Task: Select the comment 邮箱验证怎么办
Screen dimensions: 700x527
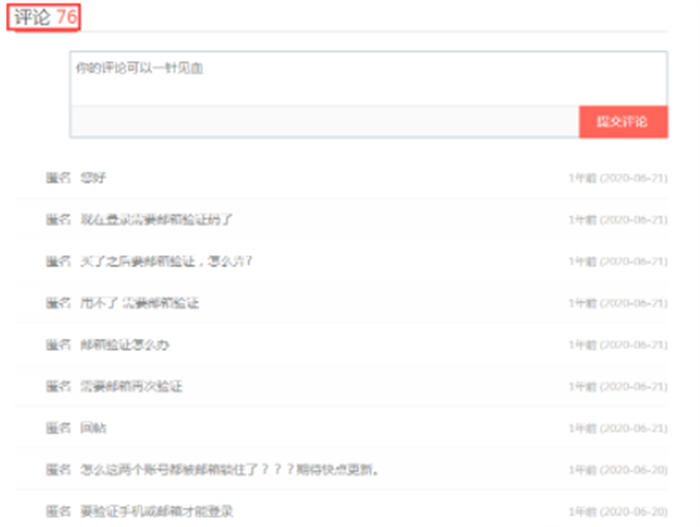Action: [x=125, y=345]
